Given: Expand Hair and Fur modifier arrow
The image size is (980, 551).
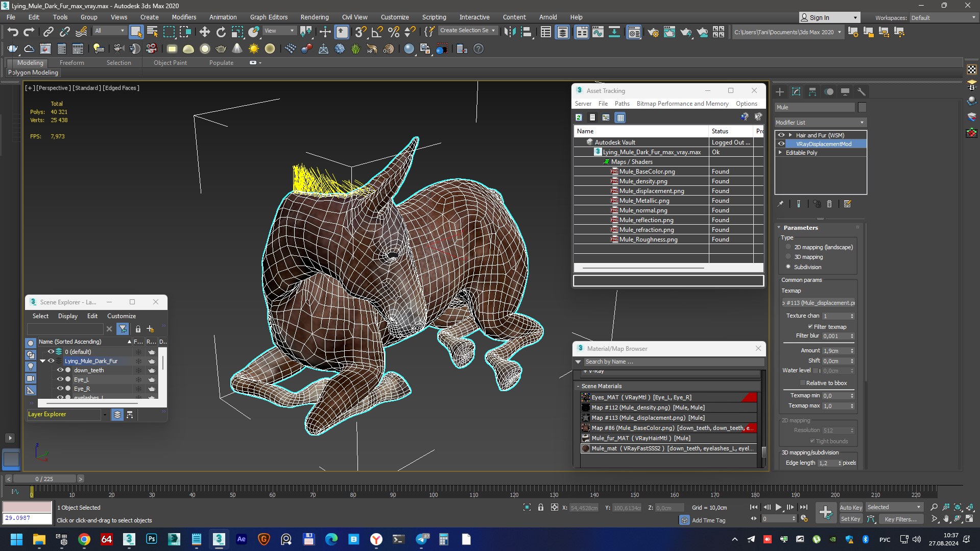Looking at the screenshot, I should coord(790,135).
